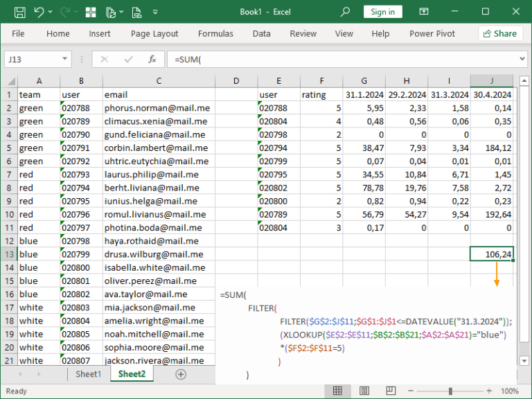Click the Save icon in Quick Access Toolbar
532x399 pixels.
coord(19,12)
